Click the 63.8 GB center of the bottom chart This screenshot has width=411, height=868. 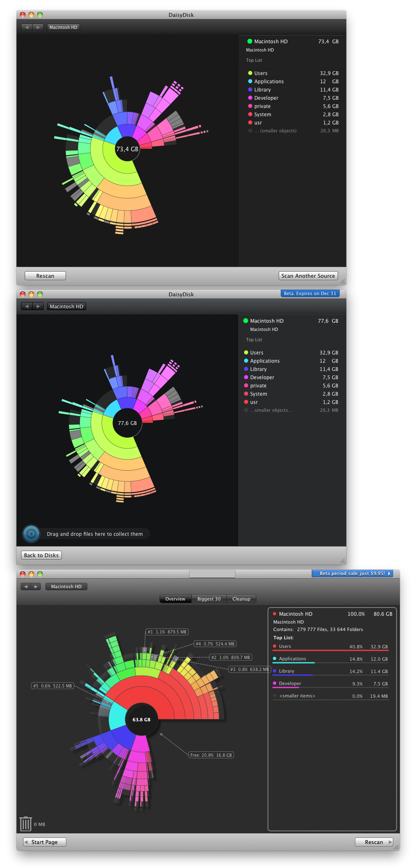tap(141, 720)
